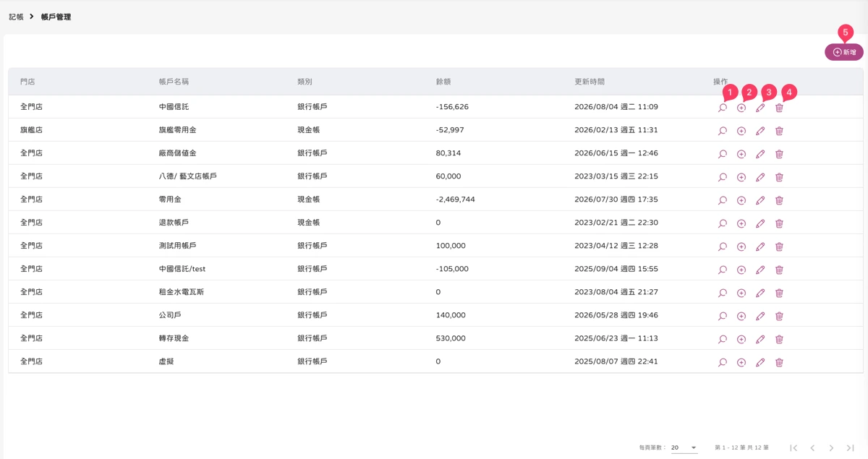The height and width of the screenshot is (459, 868).
Task: Edit the 退款帳戶 row
Action: point(760,223)
